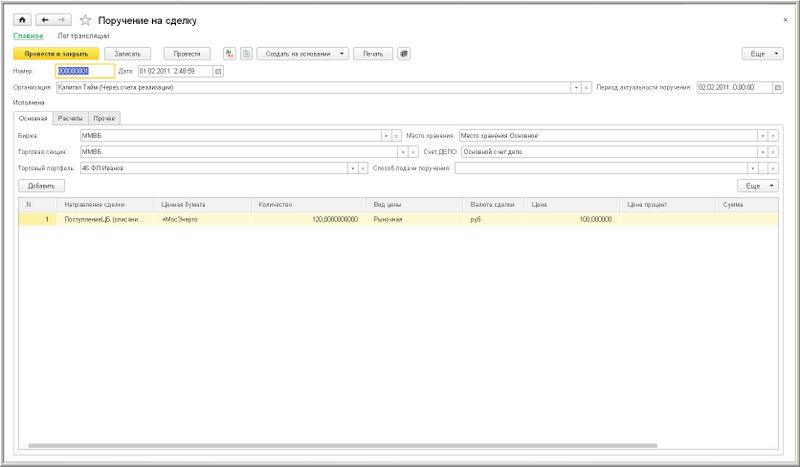Click the icon right of Печать button

click(404, 53)
